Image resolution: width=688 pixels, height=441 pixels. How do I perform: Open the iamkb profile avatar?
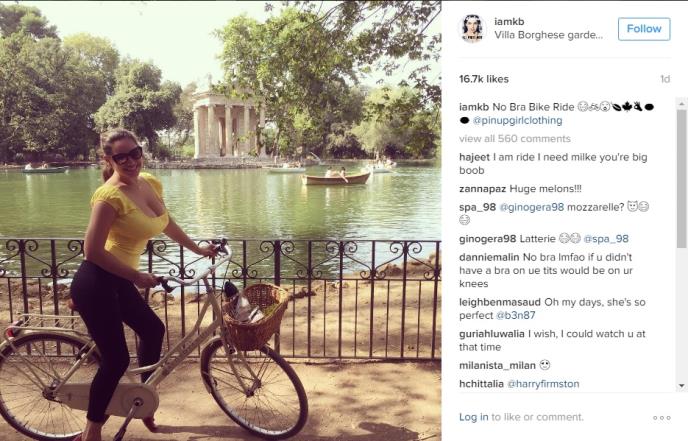(472, 29)
